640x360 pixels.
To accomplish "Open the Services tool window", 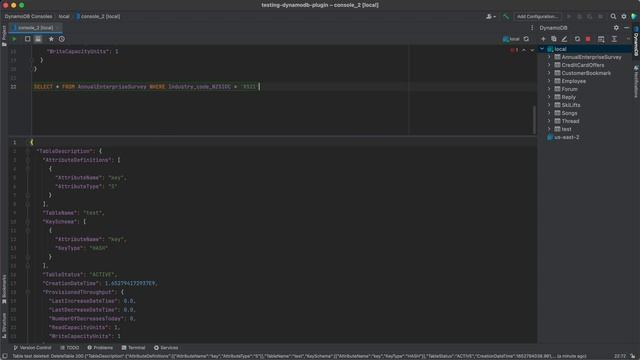I will point(166,348).
